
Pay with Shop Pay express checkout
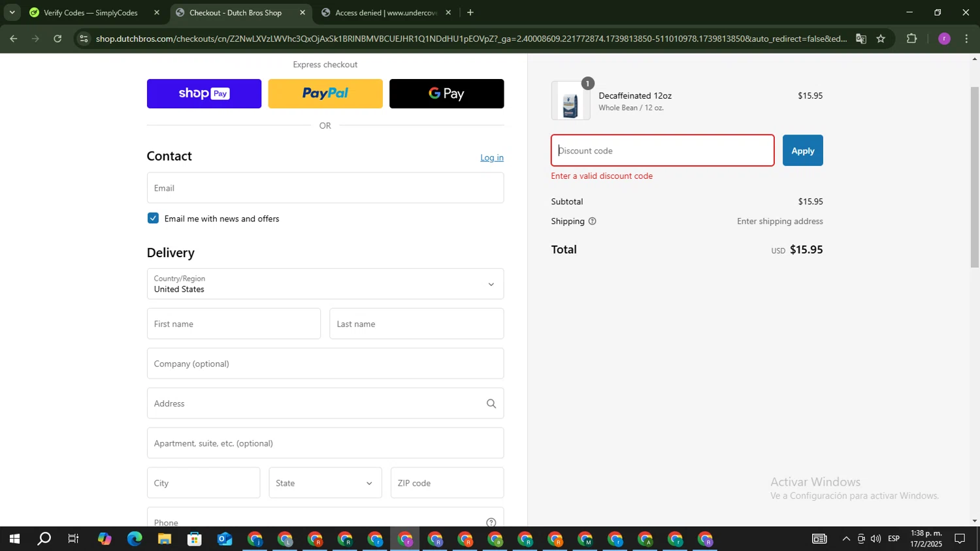point(204,93)
